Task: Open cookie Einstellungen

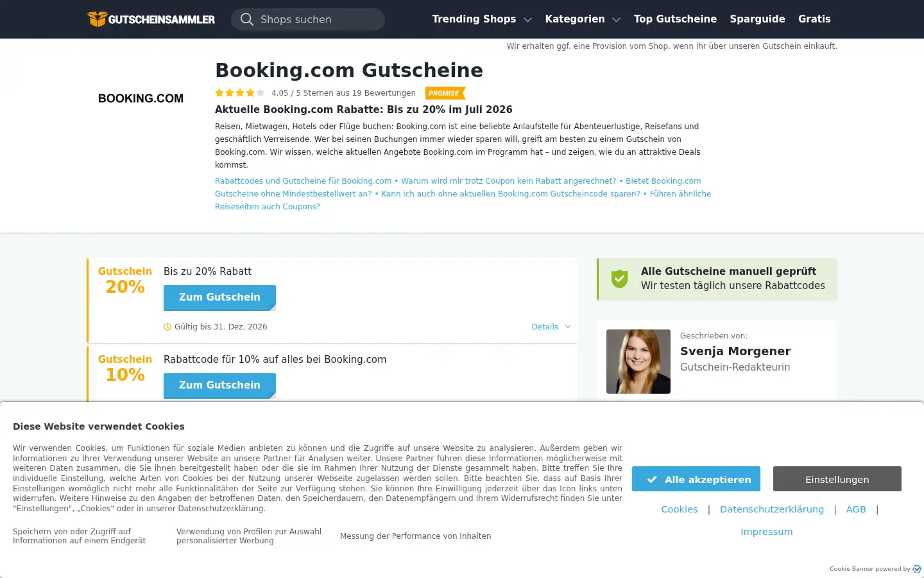Action: point(837,479)
